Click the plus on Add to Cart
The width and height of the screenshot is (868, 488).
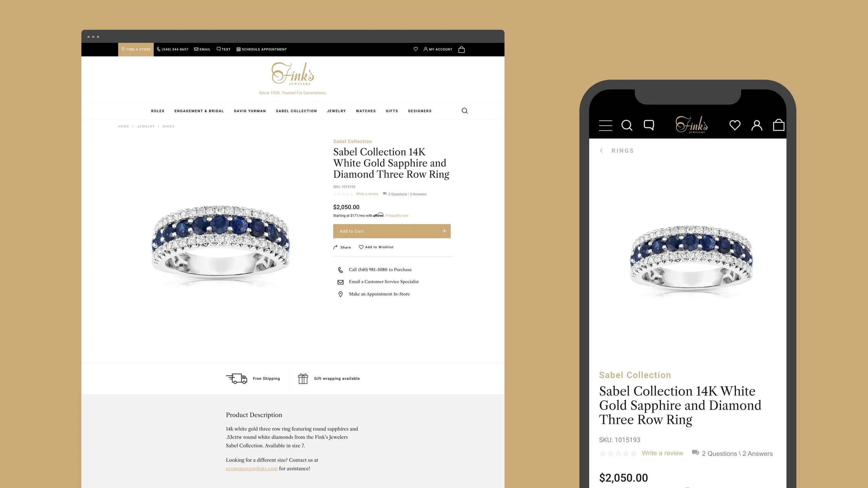coord(444,231)
